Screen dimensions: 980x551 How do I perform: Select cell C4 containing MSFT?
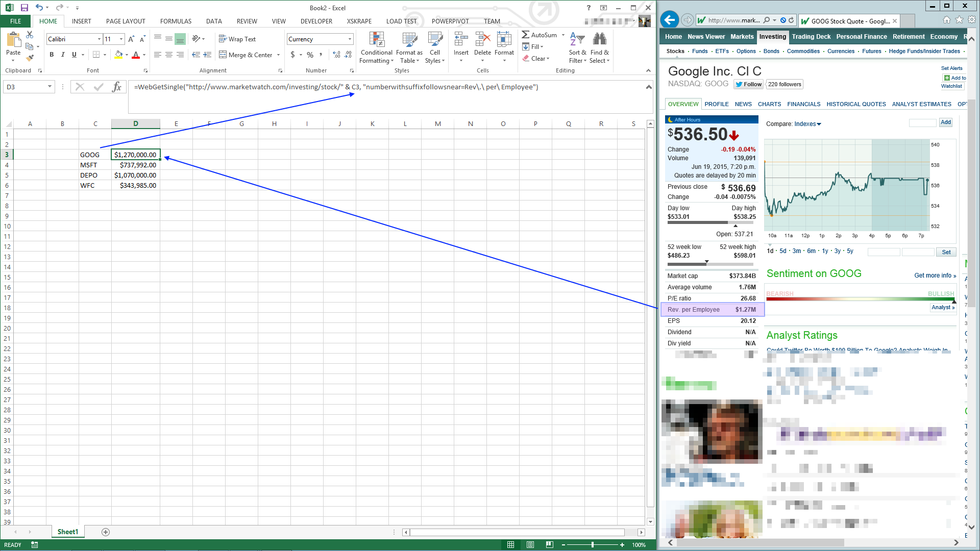(95, 165)
